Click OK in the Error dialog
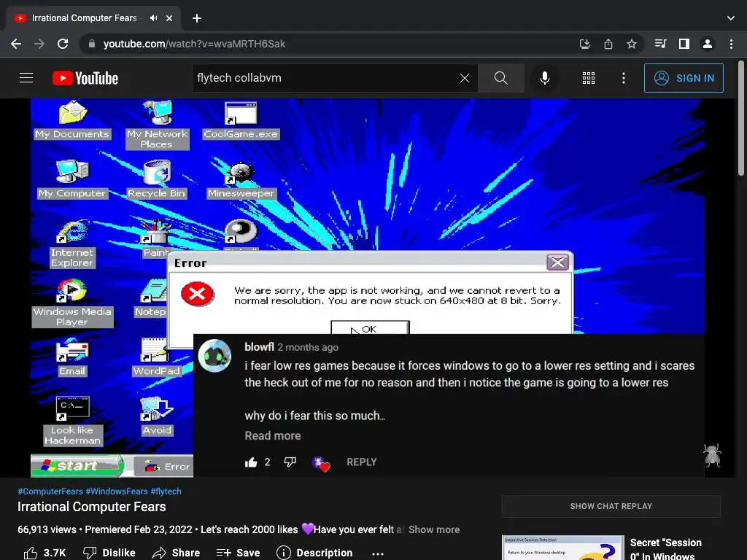 click(370, 328)
